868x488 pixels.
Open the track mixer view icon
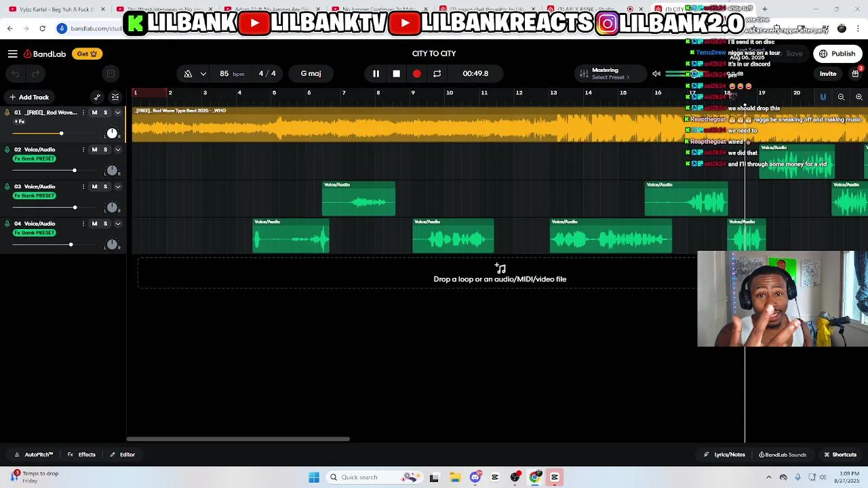[115, 97]
